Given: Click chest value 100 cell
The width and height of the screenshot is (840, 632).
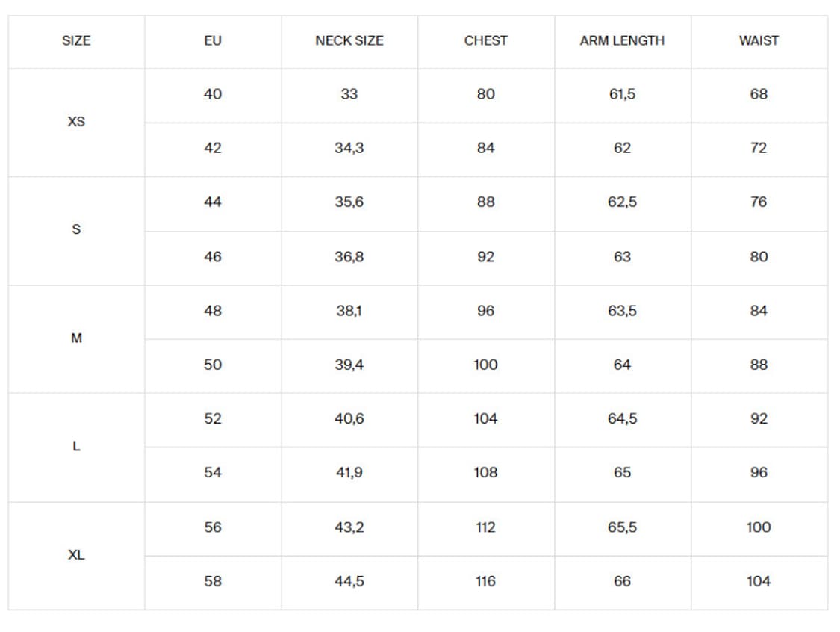Looking at the screenshot, I should click(485, 365).
